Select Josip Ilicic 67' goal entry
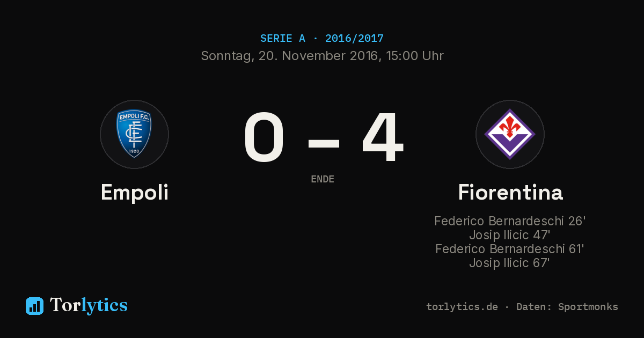The height and width of the screenshot is (338, 644). pos(510,263)
